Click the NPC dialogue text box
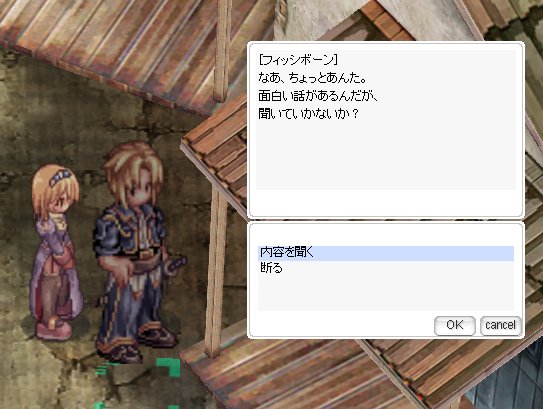543x409 pixels. click(385, 120)
